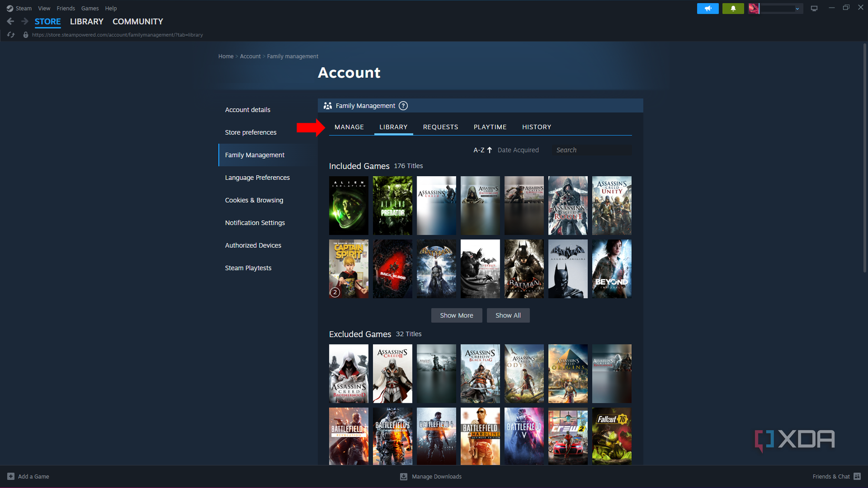
Task: Click the Assassin's Creed II excluded cover
Action: [392, 374]
